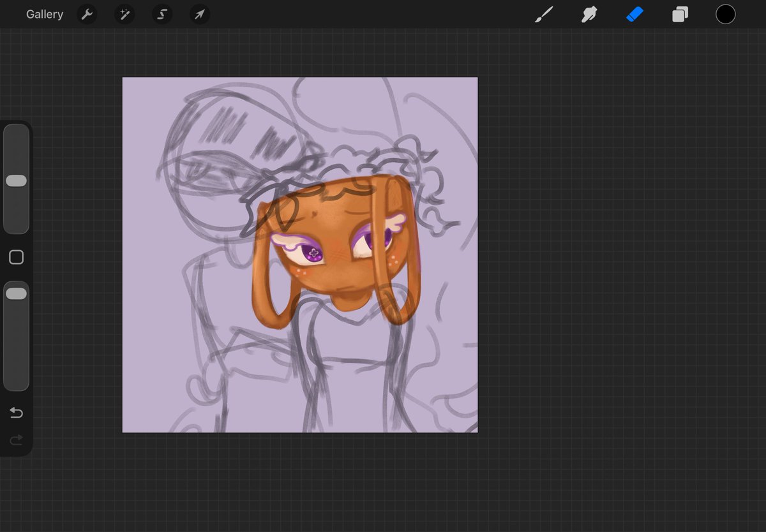The width and height of the screenshot is (766, 532).
Task: Click the brush size slider handle
Action: coord(16,181)
